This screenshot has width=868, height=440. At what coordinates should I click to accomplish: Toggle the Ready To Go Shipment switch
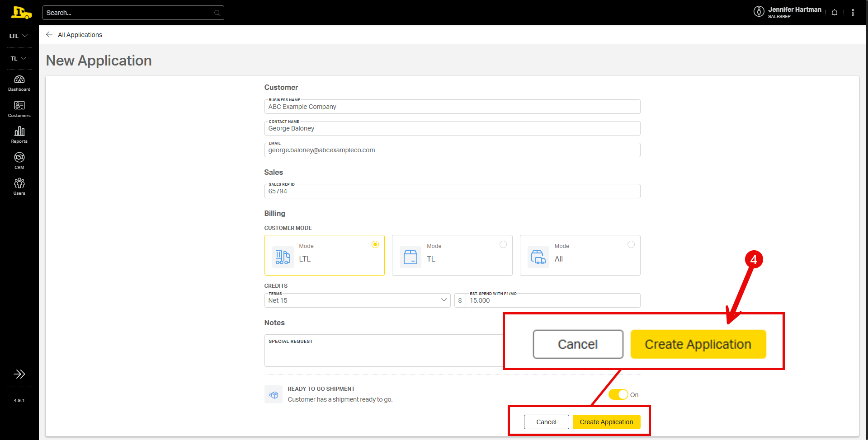click(618, 394)
